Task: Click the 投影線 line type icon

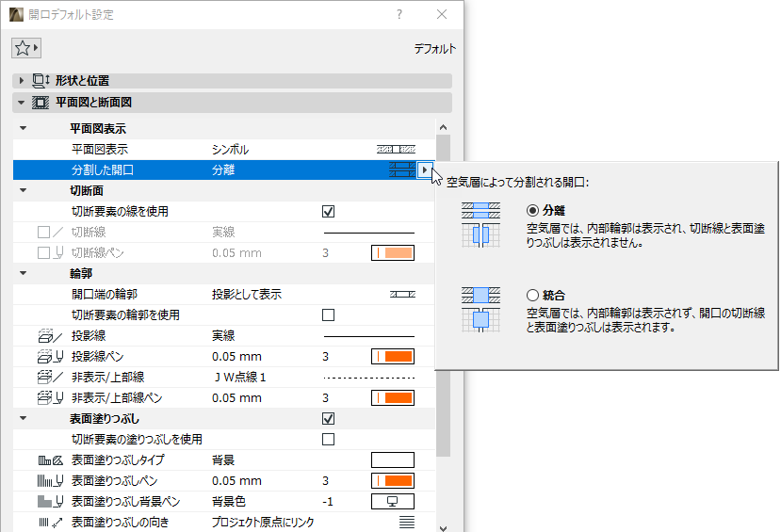Action: (50, 336)
